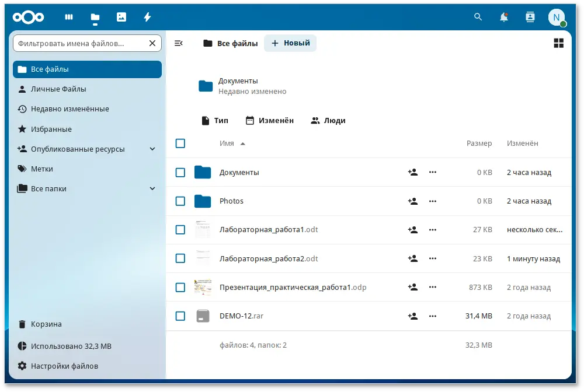Select the checkbox next to Photos folder
Viewport: 584px width, 392px height.
coord(180,201)
